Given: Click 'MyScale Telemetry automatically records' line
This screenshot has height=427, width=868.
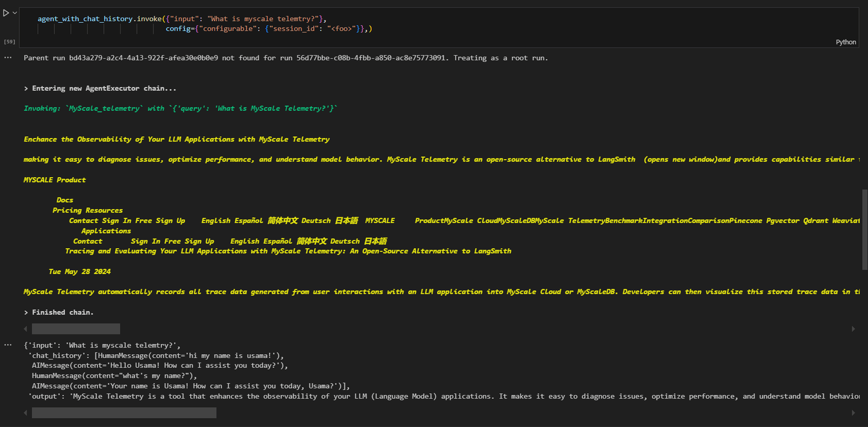Looking at the screenshot, I should pyautogui.click(x=441, y=291).
